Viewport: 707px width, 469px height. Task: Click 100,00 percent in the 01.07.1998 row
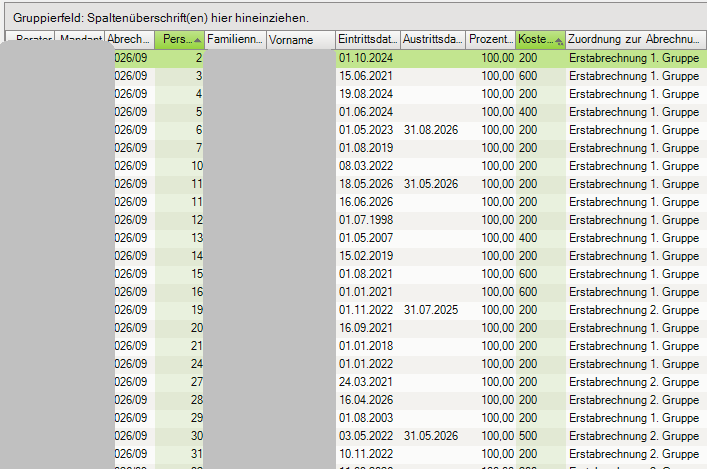497,220
